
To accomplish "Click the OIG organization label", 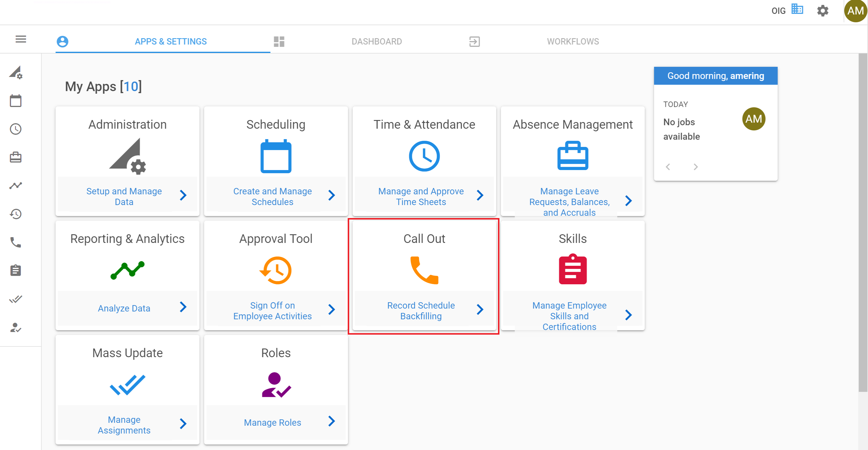I will point(778,11).
